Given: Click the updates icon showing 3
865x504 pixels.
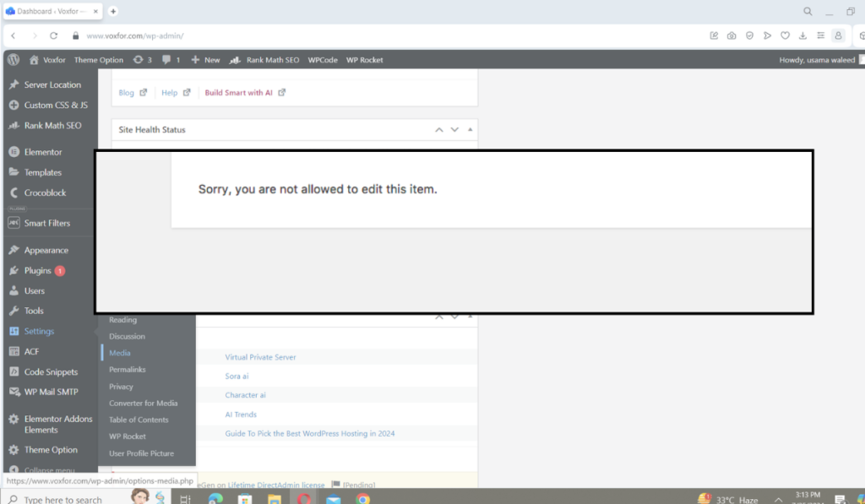Looking at the screenshot, I should (143, 60).
